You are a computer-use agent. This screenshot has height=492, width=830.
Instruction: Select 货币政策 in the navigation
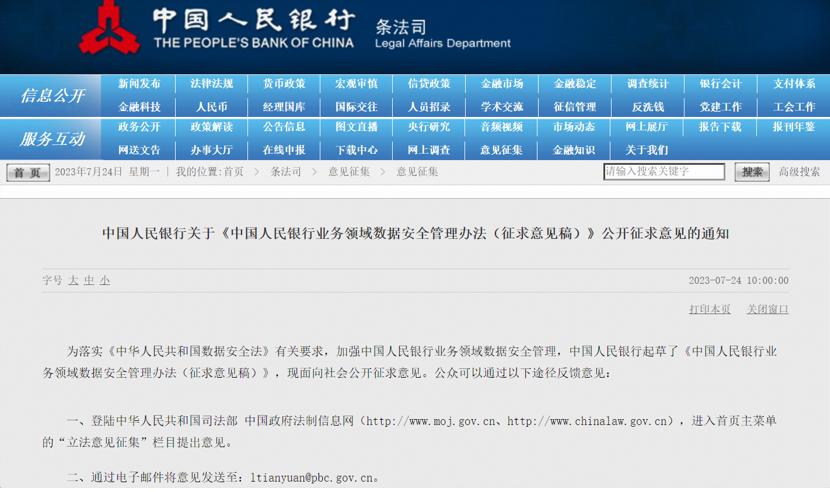tap(284, 84)
